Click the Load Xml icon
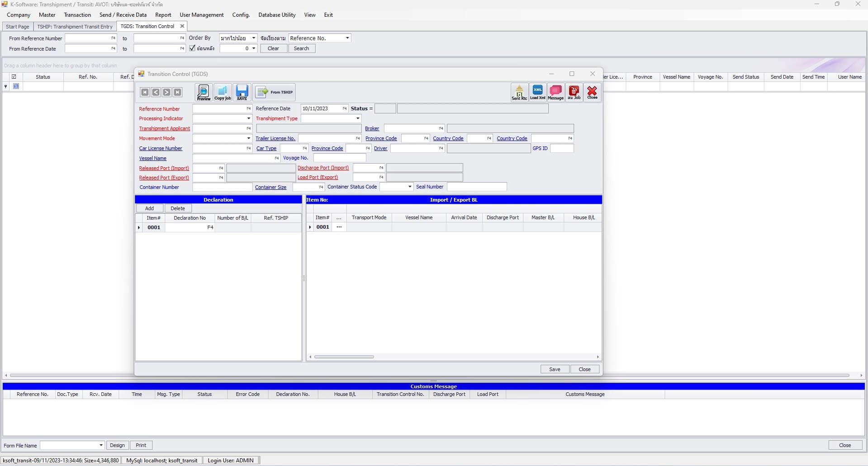 coord(537,92)
